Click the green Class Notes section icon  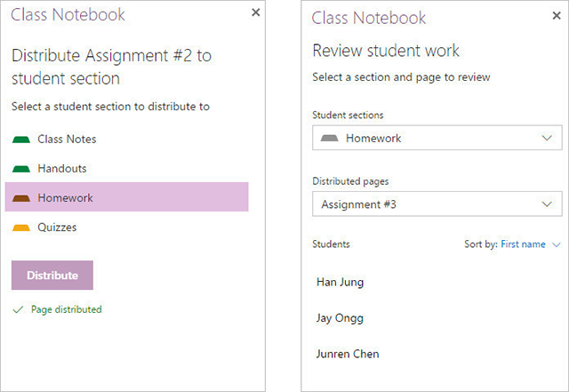(x=21, y=140)
